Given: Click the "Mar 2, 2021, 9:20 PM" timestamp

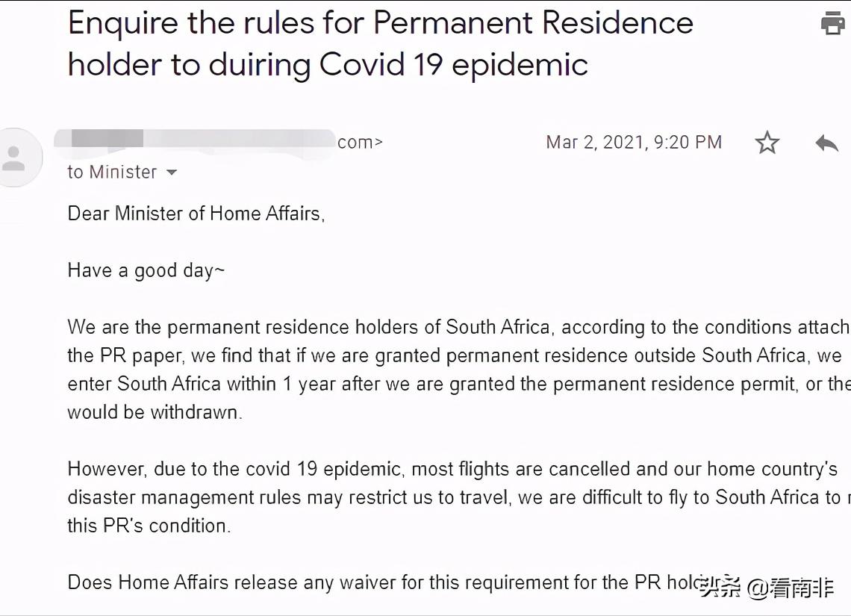Looking at the screenshot, I should (x=634, y=142).
